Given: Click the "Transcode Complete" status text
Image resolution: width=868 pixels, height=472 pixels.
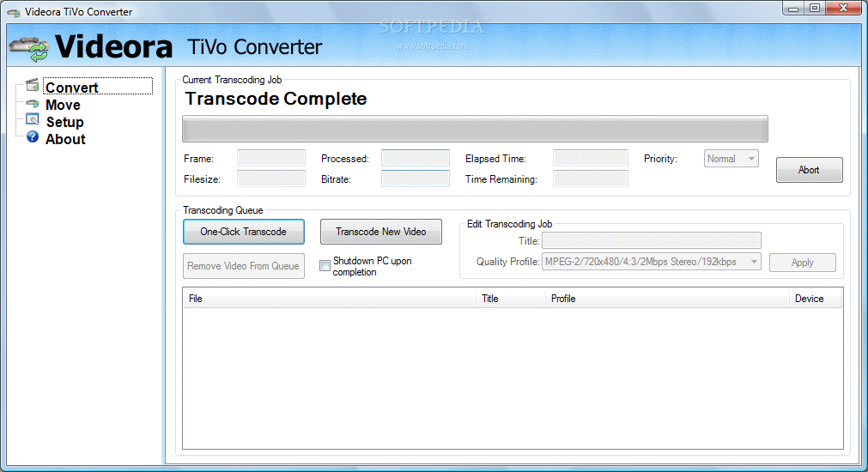Looking at the screenshot, I should [x=276, y=99].
